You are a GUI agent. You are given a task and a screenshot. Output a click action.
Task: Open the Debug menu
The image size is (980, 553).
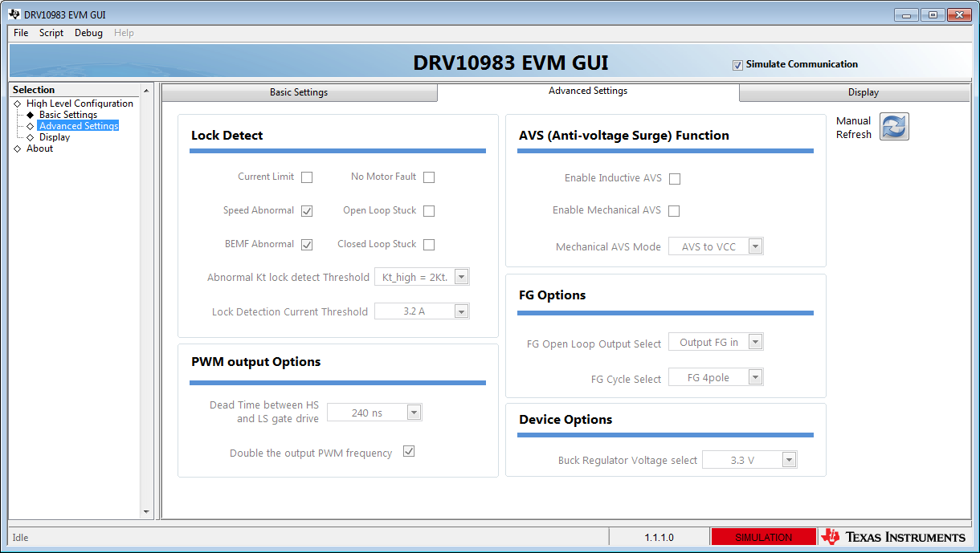pyautogui.click(x=88, y=33)
